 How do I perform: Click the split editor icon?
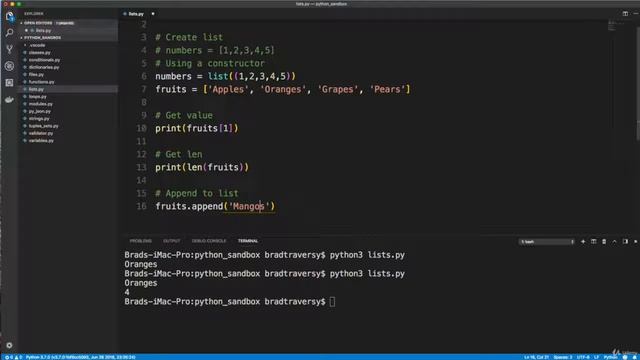(625, 13)
